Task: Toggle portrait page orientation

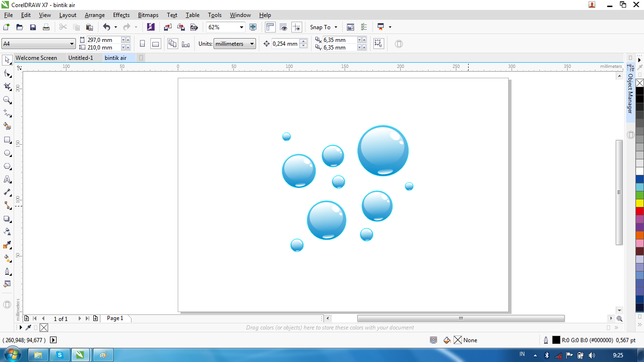Action: pyautogui.click(x=142, y=43)
